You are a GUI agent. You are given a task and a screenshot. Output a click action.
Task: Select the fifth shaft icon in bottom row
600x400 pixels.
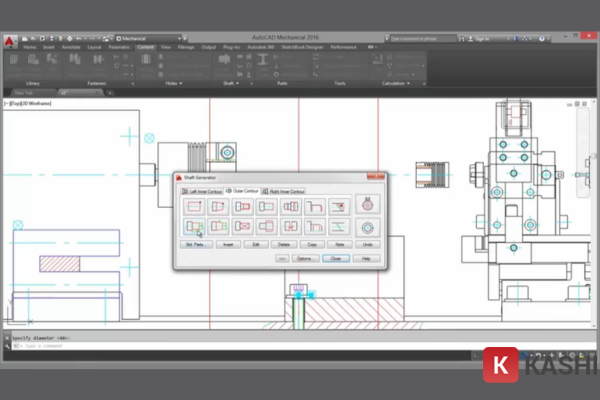[x=290, y=226]
